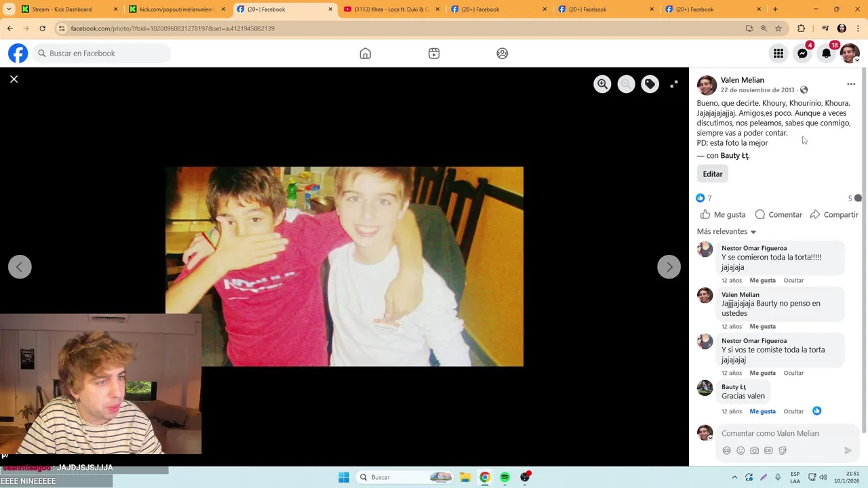
Task: Attach a photo using camera icon
Action: [755, 451]
